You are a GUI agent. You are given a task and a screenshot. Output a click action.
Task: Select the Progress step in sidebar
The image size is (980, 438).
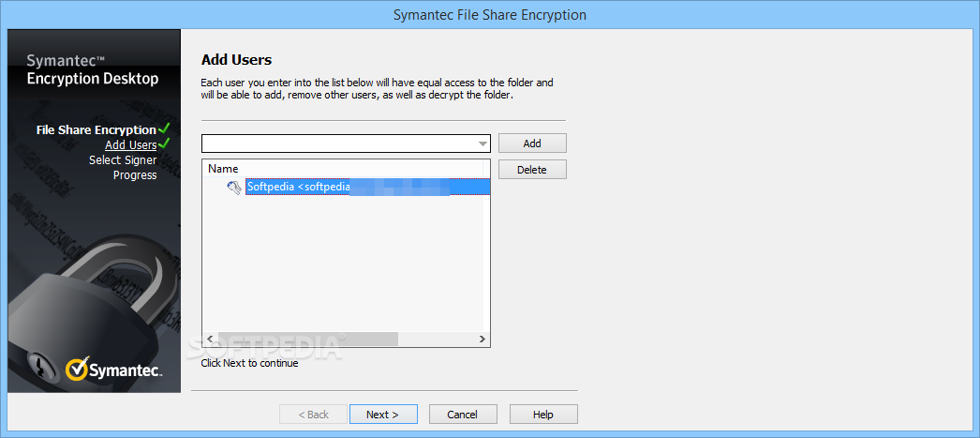click(x=135, y=175)
